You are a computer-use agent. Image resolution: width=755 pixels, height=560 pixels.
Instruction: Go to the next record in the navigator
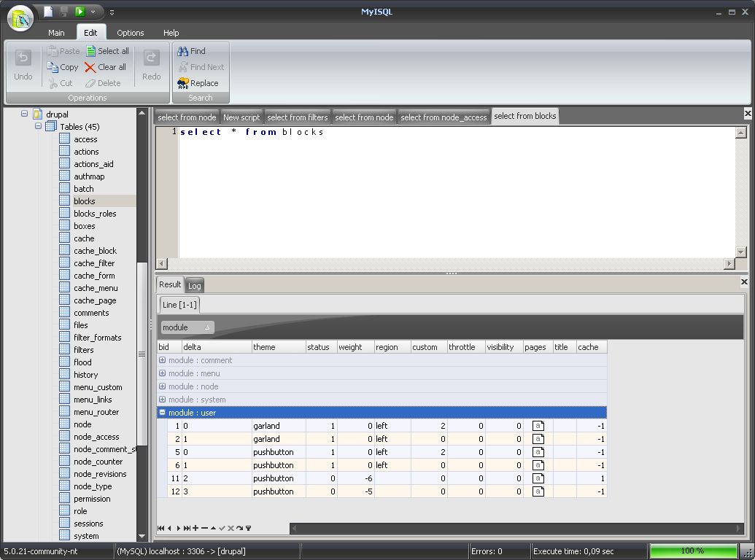click(x=178, y=528)
